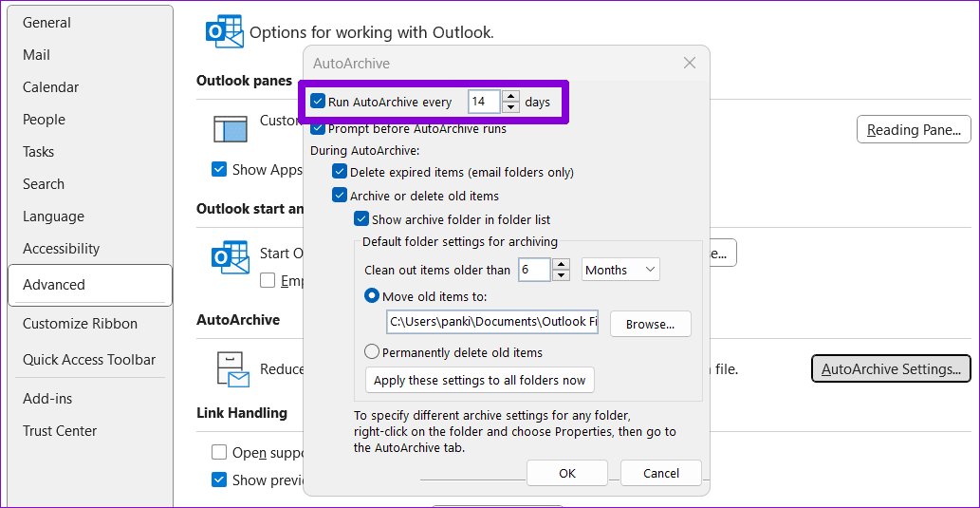Open People options category
Image resolution: width=980 pixels, height=508 pixels.
[x=44, y=120]
